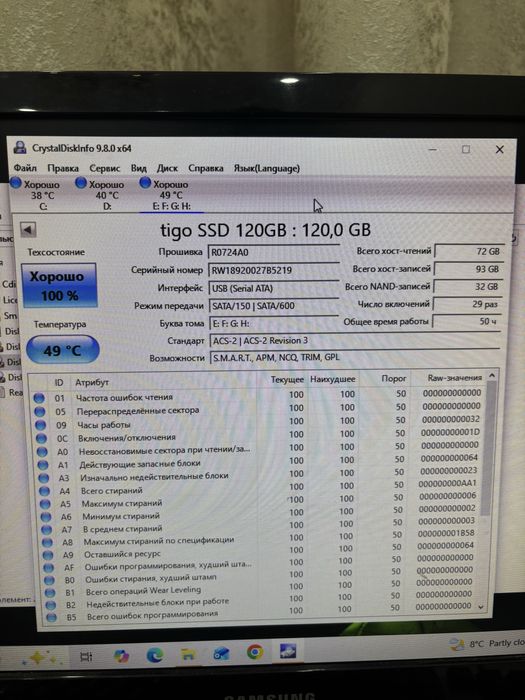Click the Число включений value 29 раз

point(467,304)
